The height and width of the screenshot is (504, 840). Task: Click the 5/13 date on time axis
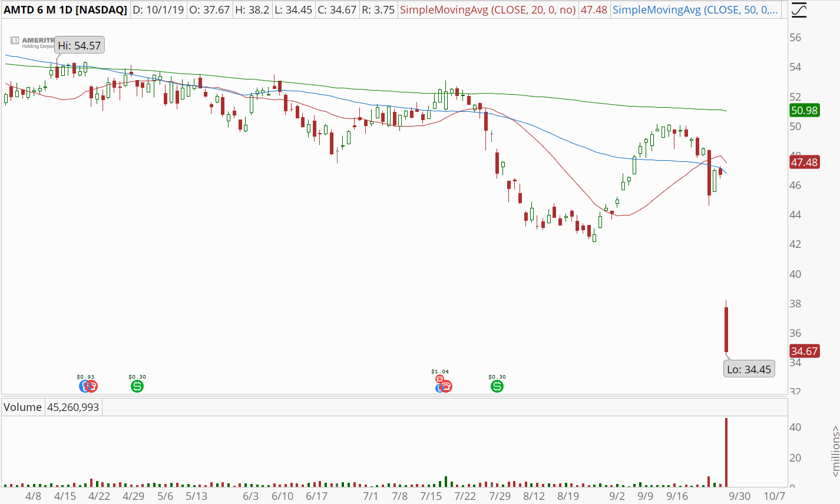tap(197, 496)
